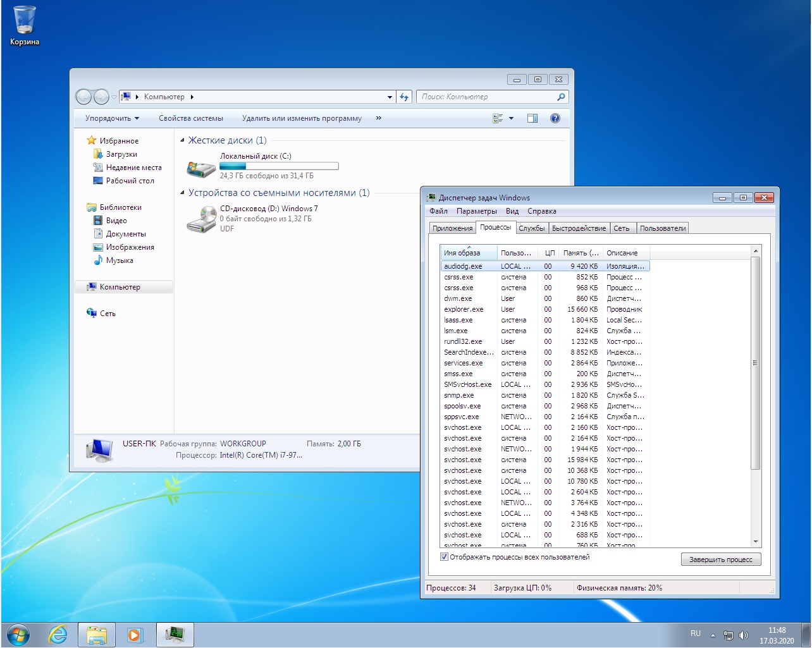Click the volume speaker tray icon

[744, 635]
